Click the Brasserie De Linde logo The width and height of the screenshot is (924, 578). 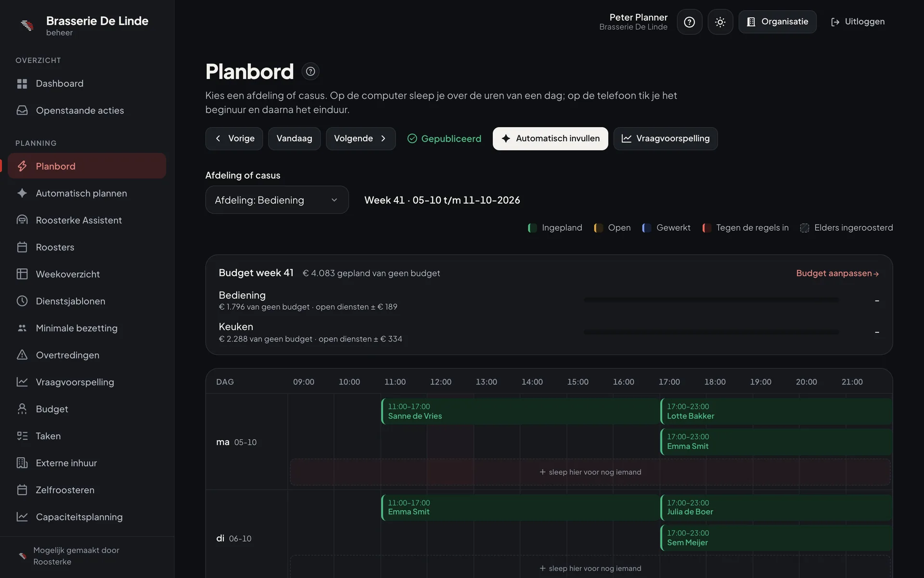click(x=27, y=25)
